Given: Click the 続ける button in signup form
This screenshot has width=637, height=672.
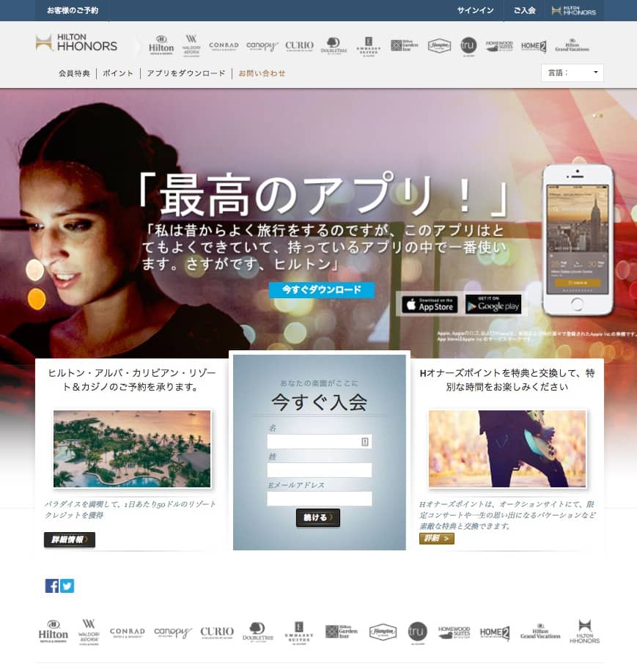Looking at the screenshot, I should pos(317,517).
